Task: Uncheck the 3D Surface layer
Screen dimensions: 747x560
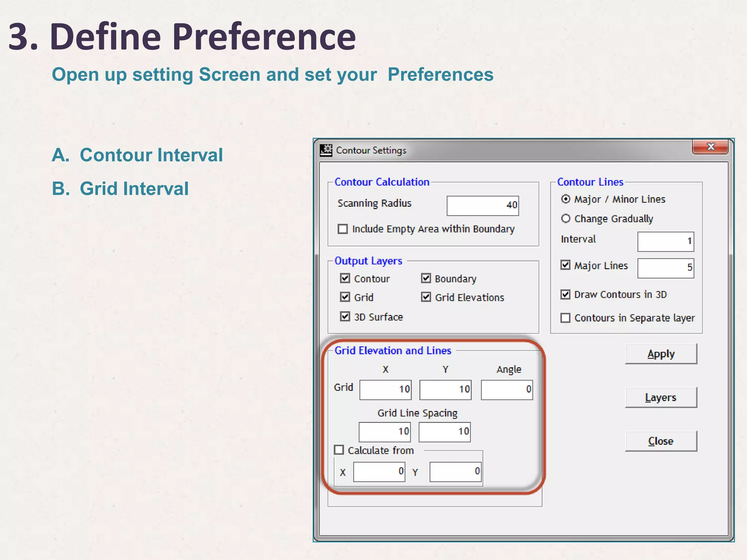Action: click(x=345, y=316)
